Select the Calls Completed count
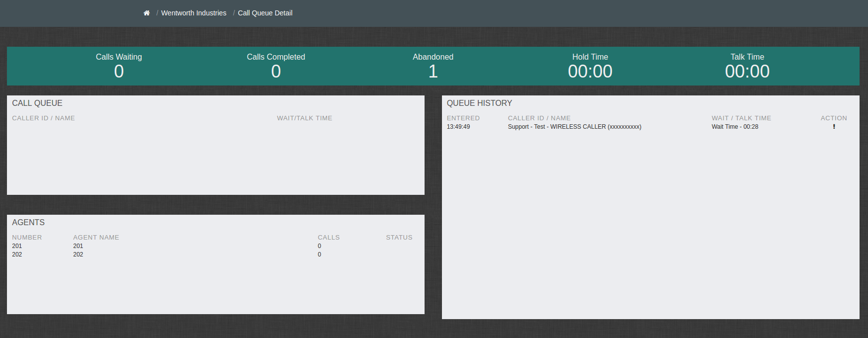Image resolution: width=868 pixels, height=338 pixels. [x=276, y=72]
